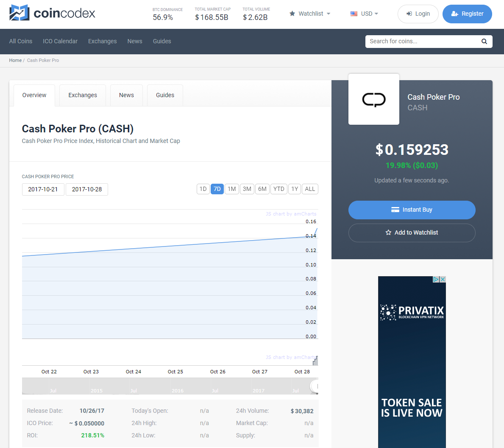Click the chart scrollbar range handle
The height and width of the screenshot is (448, 504).
click(315, 386)
